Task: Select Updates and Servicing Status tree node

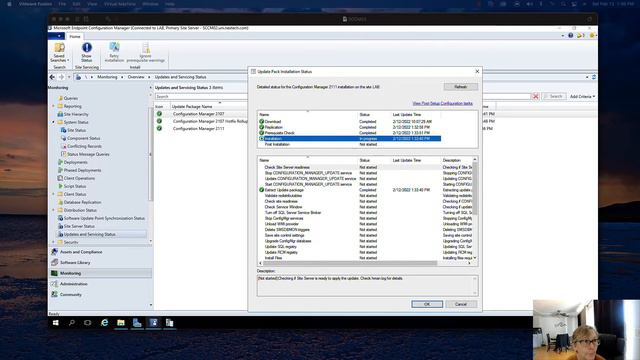Action: point(89,234)
